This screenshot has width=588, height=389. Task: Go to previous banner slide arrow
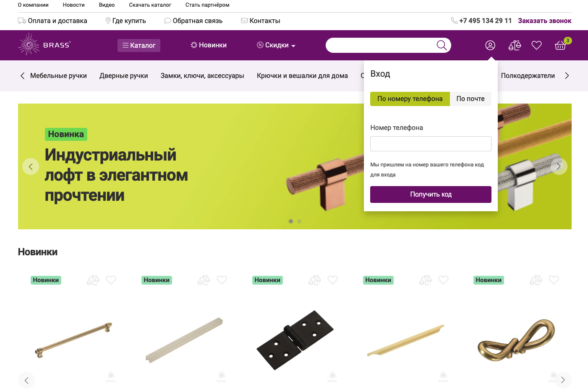click(x=31, y=166)
